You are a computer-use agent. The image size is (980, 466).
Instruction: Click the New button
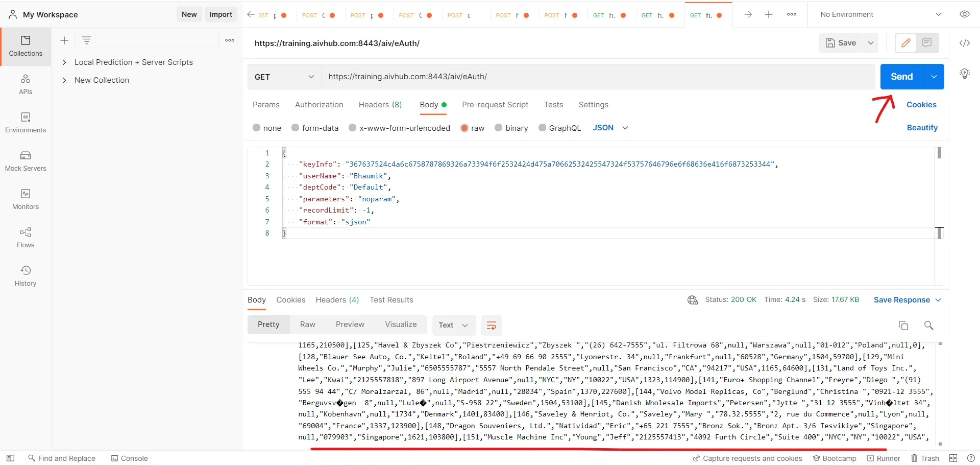tap(189, 14)
